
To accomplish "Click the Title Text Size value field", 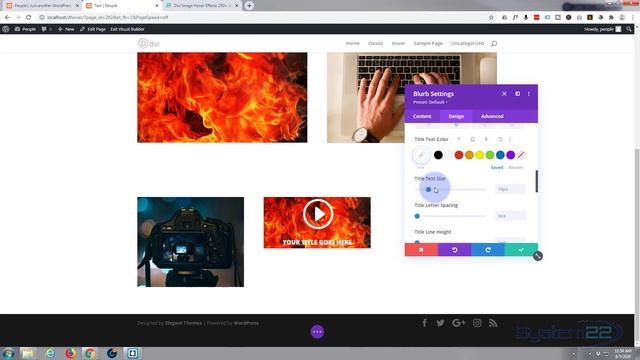I will (510, 189).
